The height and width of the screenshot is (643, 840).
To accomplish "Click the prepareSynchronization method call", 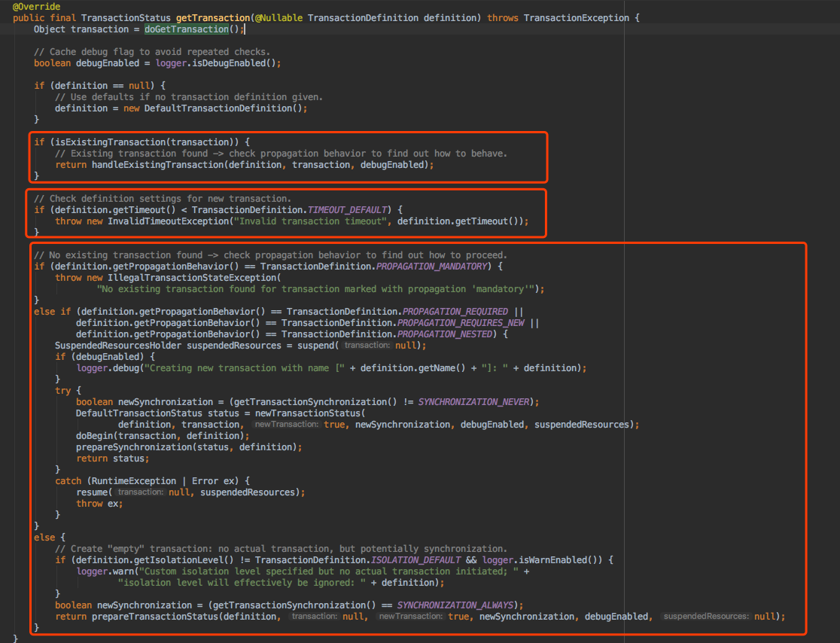I will (134, 447).
